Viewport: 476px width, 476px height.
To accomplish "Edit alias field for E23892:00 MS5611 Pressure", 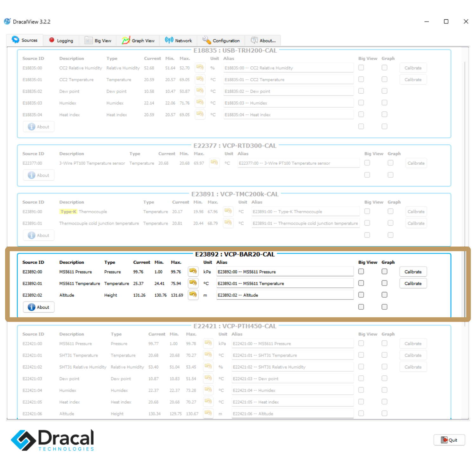I will pos(285,272).
